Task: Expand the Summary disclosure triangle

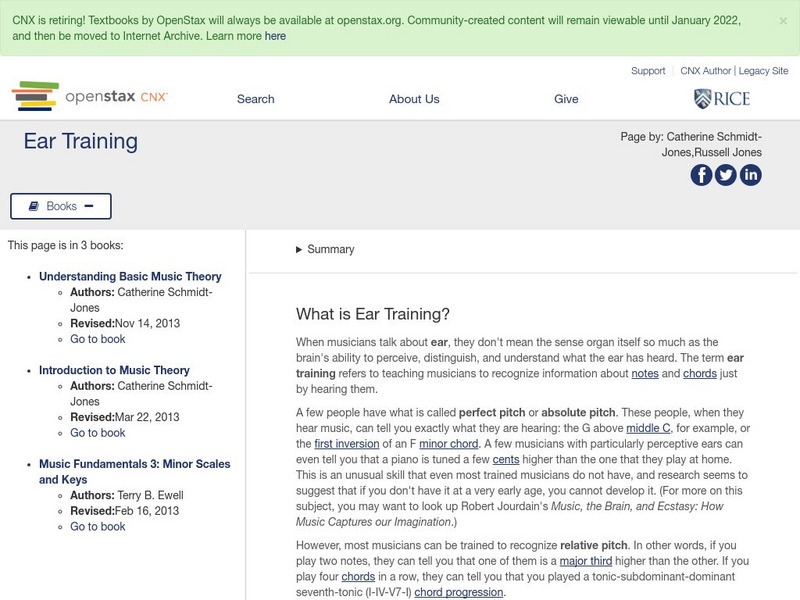Action: click(299, 249)
